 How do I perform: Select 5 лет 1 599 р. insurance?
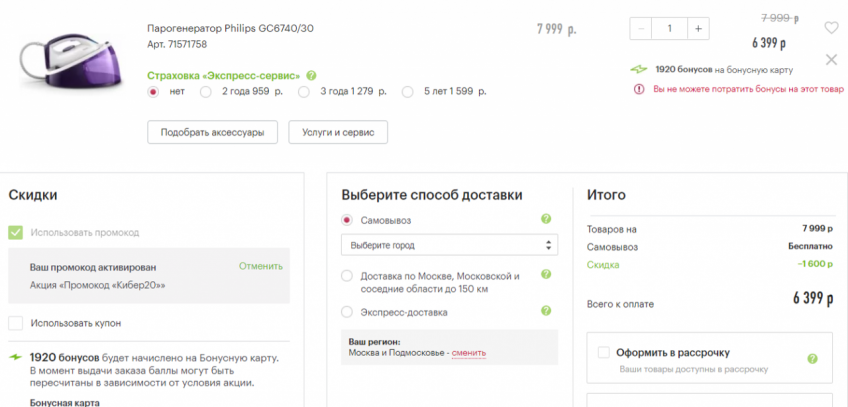(408, 92)
